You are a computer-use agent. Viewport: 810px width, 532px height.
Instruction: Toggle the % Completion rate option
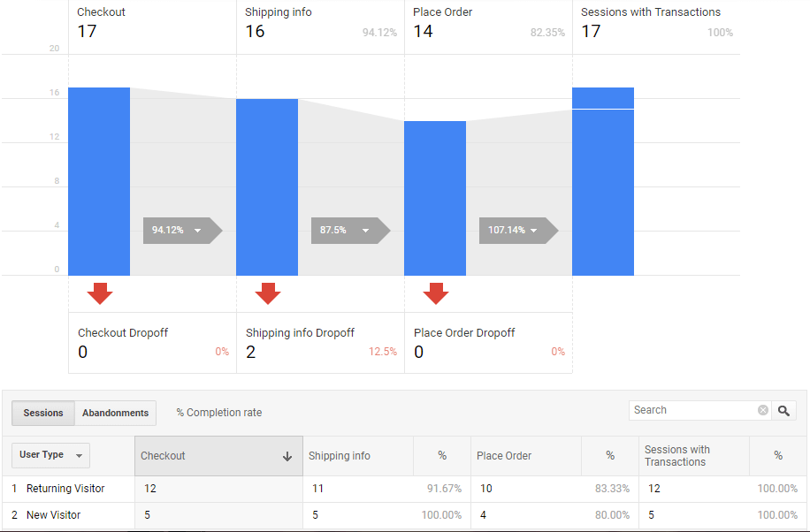pos(219,413)
